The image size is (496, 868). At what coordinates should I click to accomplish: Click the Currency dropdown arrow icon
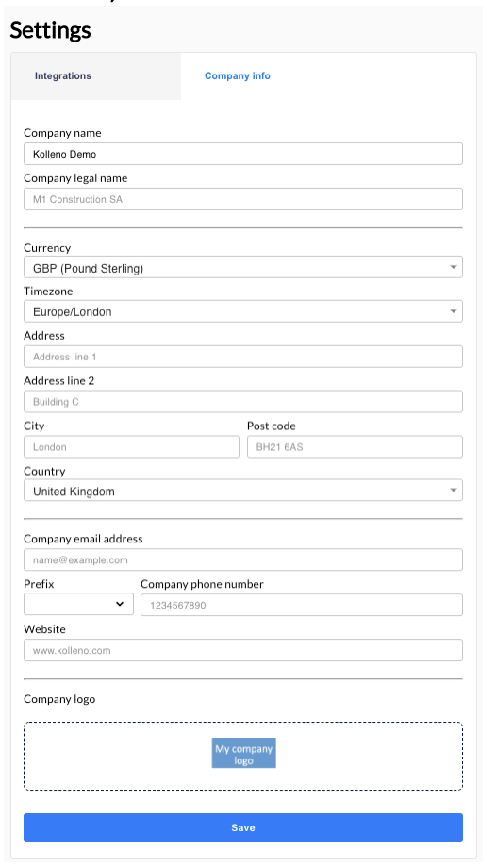tap(454, 267)
